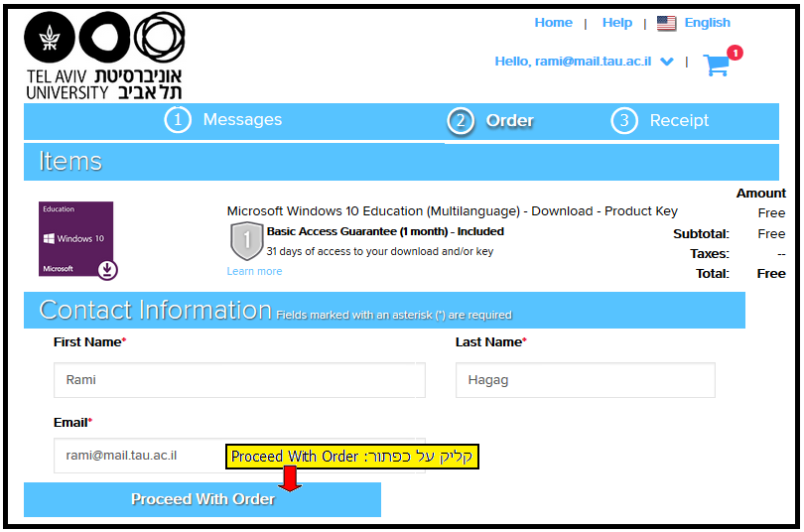This screenshot has width=804, height=532.
Task: Click the Windows 10 Education product image
Action: 77,240
